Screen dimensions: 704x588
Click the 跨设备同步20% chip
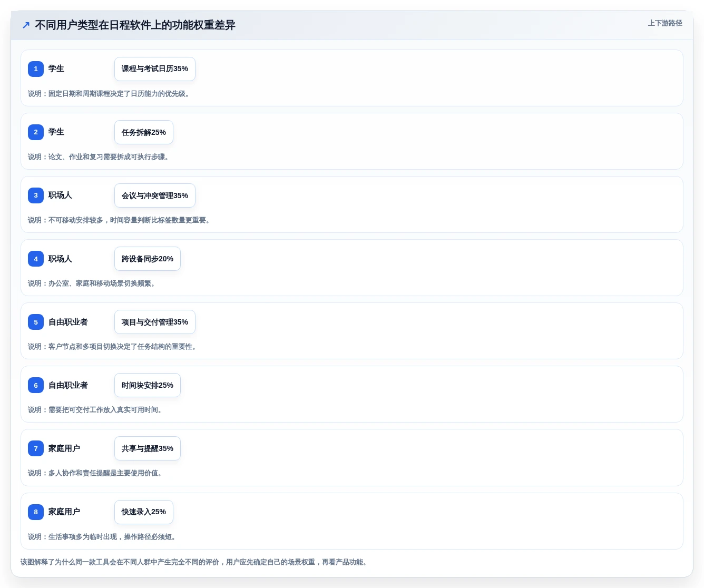(148, 259)
